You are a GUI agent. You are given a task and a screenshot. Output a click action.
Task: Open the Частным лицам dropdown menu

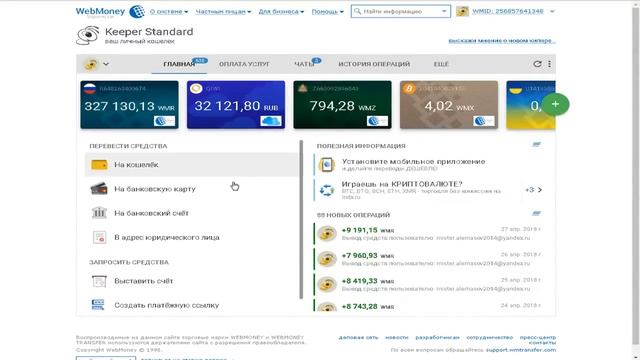[x=223, y=11]
